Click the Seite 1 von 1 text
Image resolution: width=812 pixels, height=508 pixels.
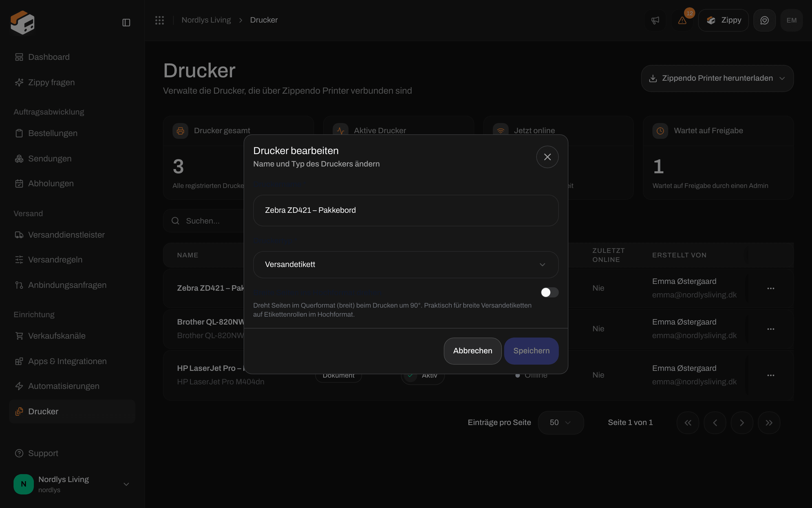click(x=630, y=423)
